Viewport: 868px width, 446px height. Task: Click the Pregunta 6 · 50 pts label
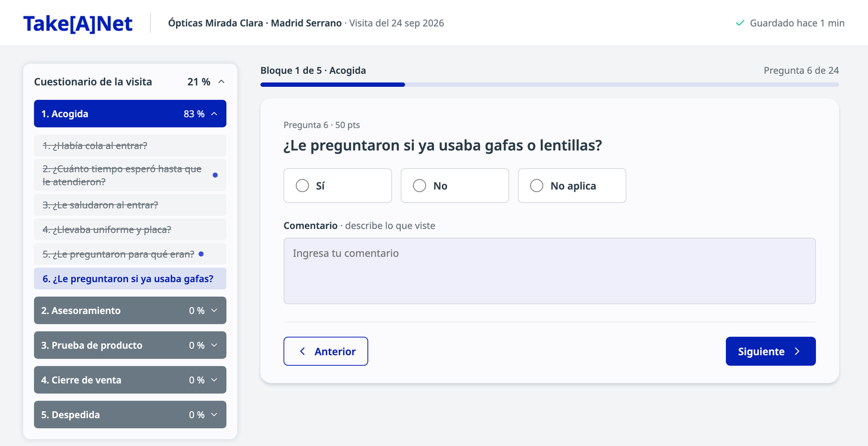coord(322,125)
